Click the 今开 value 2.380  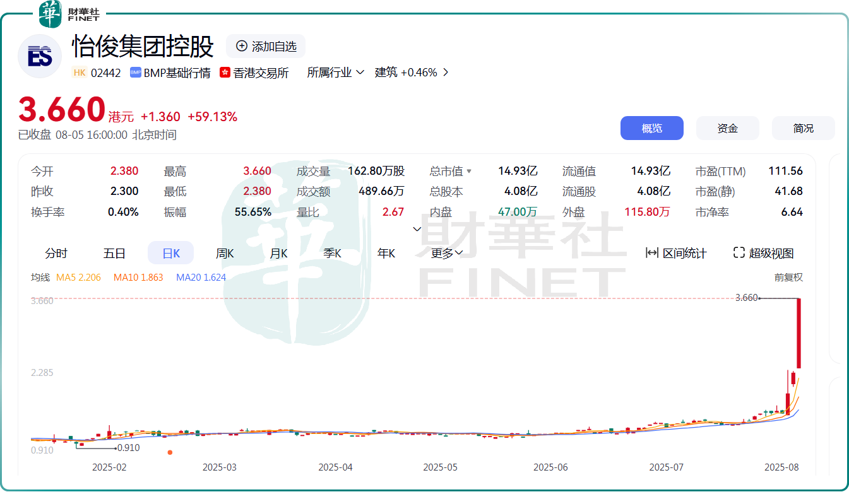click(x=124, y=171)
